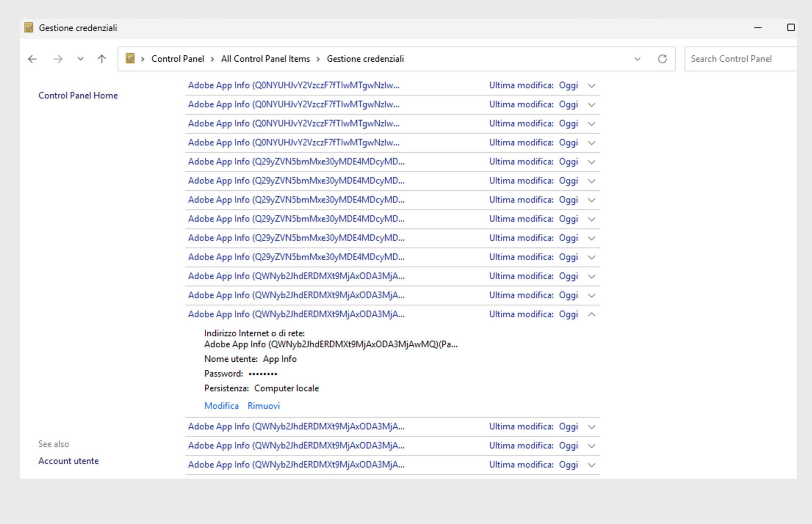Screen dimensions: 812x524
Task: Focus the Search Control Panel field
Action: 740,59
